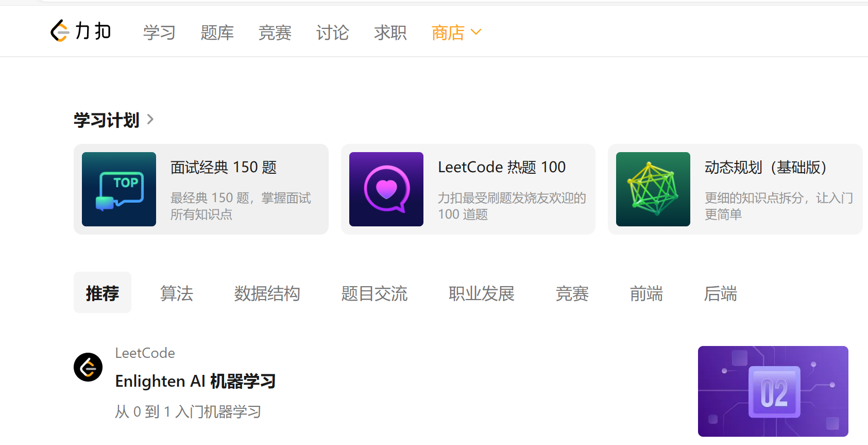Select the 推荐 tab
The height and width of the screenshot is (445, 868).
[103, 293]
